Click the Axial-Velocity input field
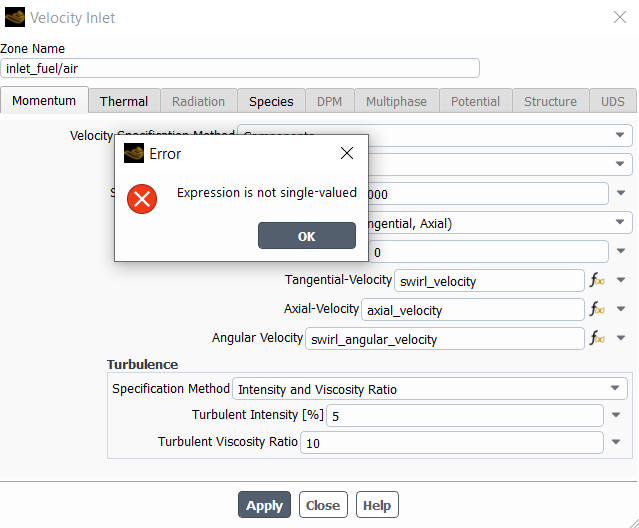 click(x=472, y=310)
